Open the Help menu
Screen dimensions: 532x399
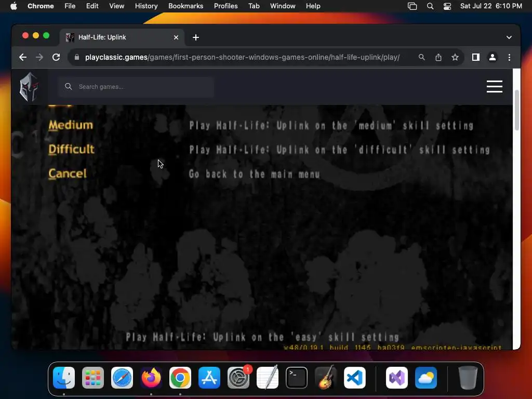pyautogui.click(x=313, y=6)
